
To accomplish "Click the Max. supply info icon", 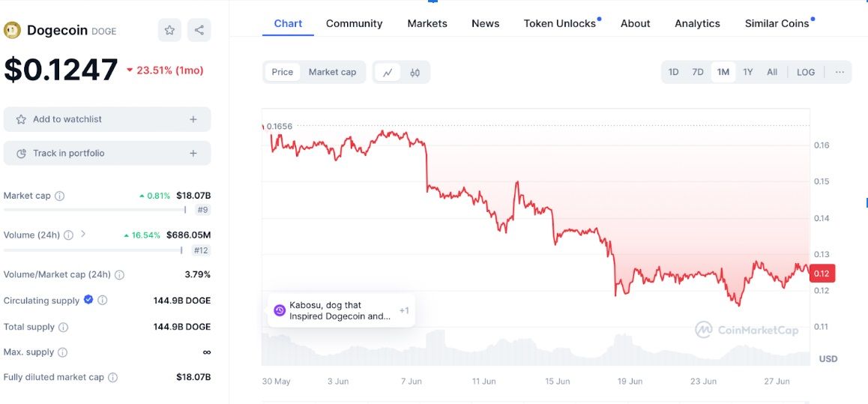I will coord(63,352).
